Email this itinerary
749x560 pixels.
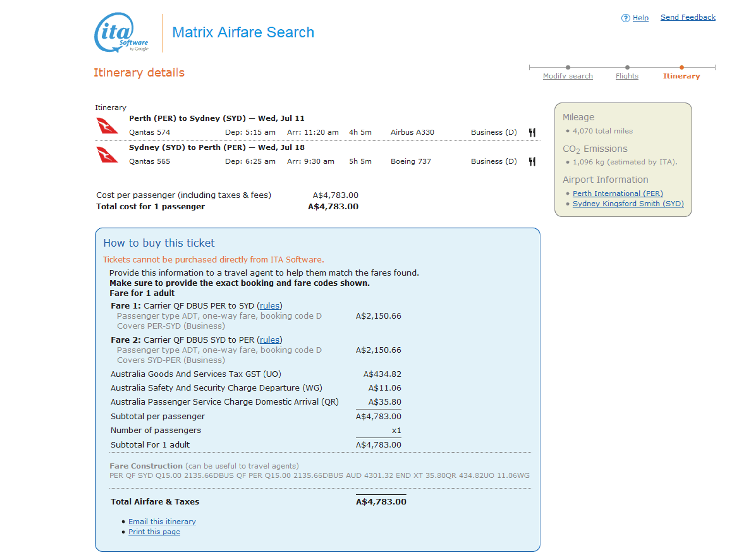click(x=162, y=521)
